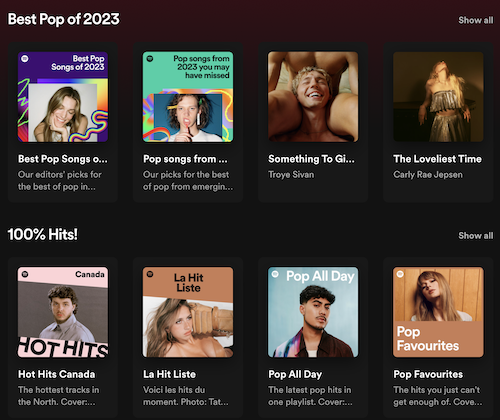Open the Best Pop Songs of 2023 cover
This screenshot has height=420, width=500.
click(63, 97)
